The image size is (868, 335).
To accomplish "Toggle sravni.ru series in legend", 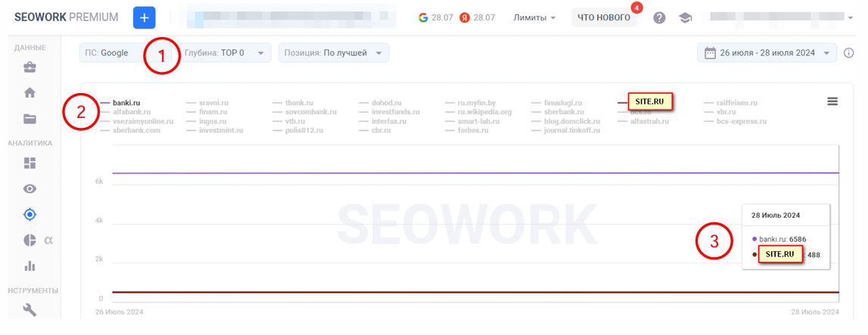I will coord(207,103).
